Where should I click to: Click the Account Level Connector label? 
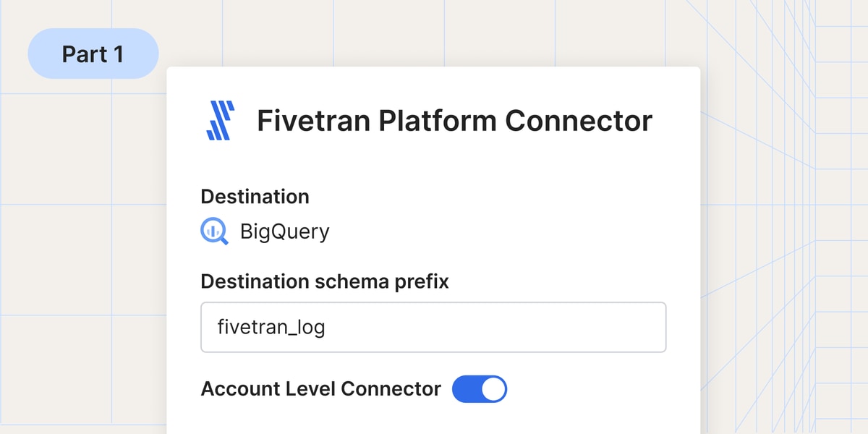(320, 389)
